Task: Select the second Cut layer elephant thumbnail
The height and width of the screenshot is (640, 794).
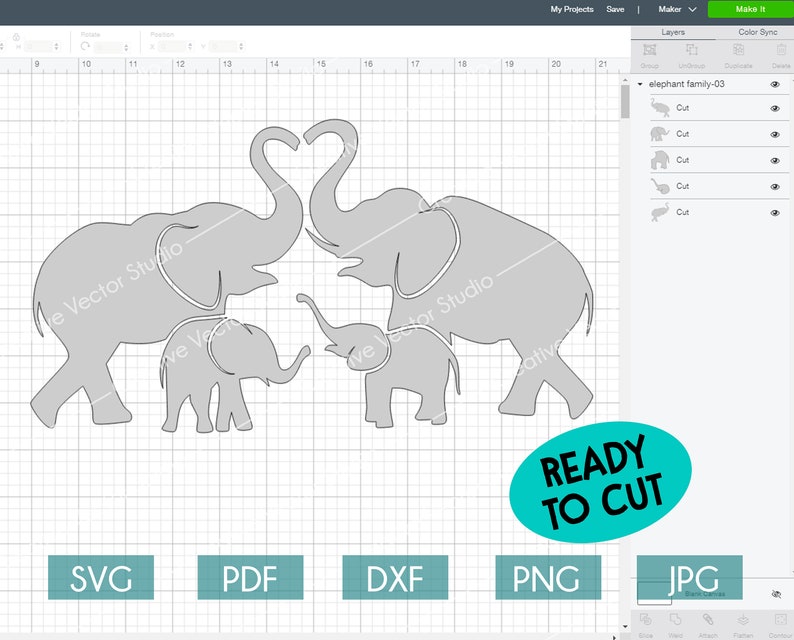Action: coord(660,134)
